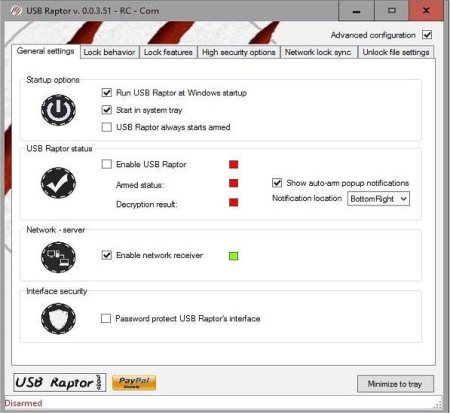This screenshot has width=450, height=413.
Task: Click the Notification location label
Action: click(x=307, y=198)
